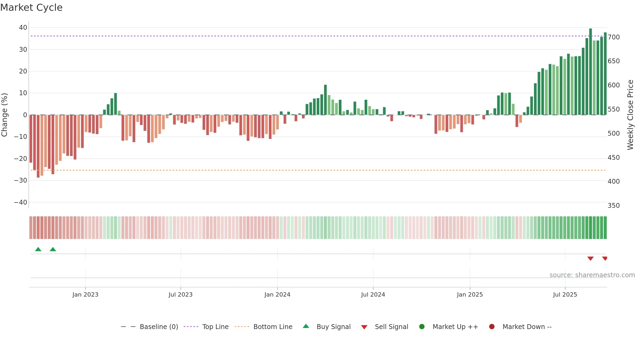Toggle the Market Down -- legend entry

click(520, 327)
